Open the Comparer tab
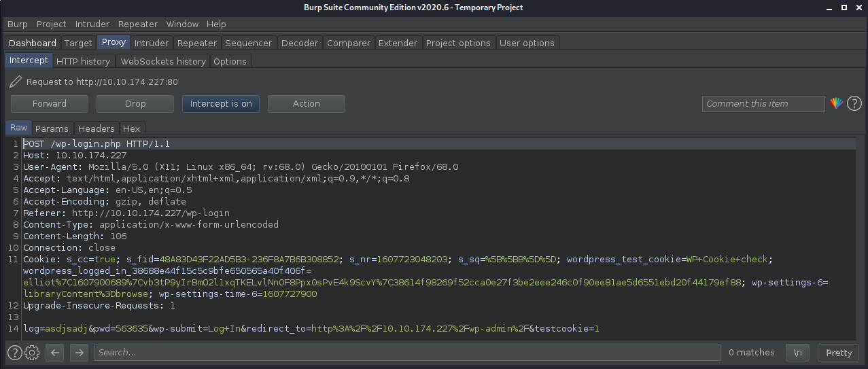The width and height of the screenshot is (868, 369). click(x=349, y=43)
